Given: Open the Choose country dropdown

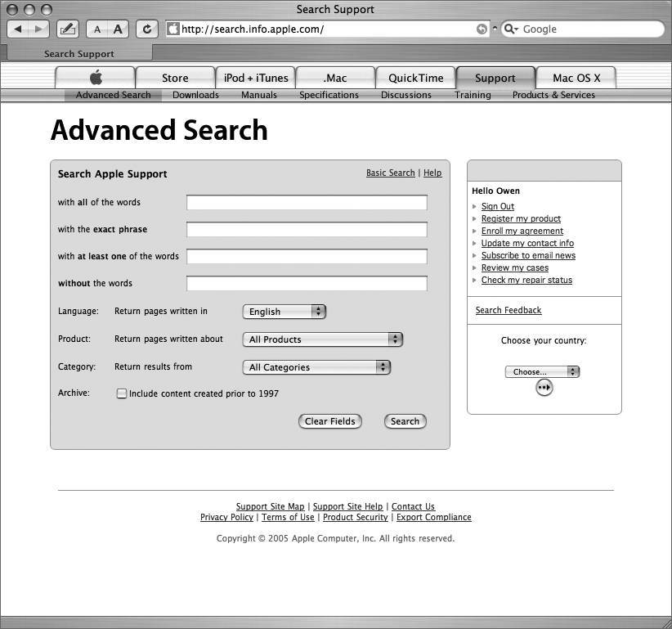Looking at the screenshot, I should 542,371.
